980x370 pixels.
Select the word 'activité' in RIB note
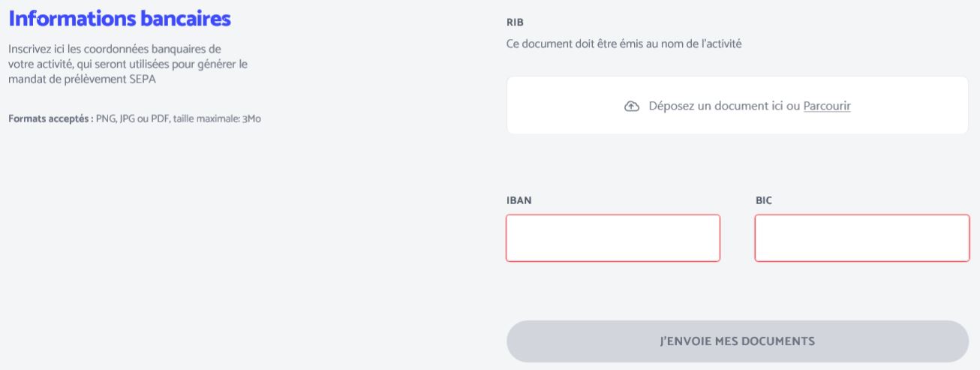tap(723, 45)
